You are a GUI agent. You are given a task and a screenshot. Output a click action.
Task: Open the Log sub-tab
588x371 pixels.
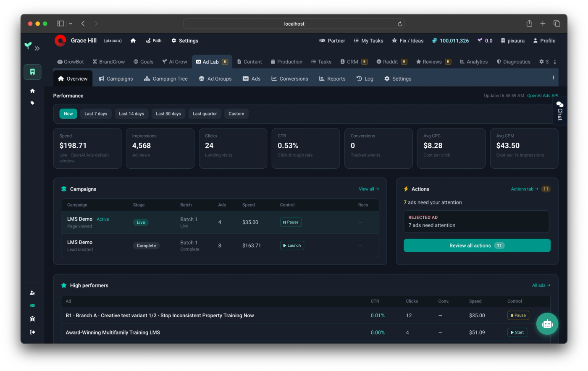(x=365, y=78)
